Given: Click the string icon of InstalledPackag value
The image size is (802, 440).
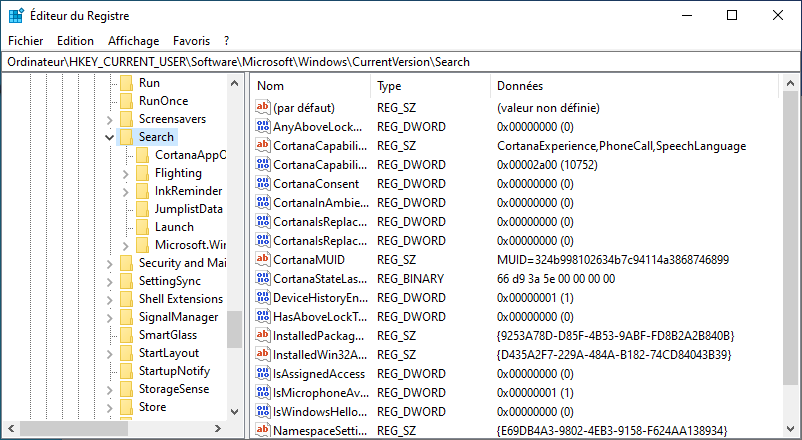Looking at the screenshot, I should click(263, 336).
